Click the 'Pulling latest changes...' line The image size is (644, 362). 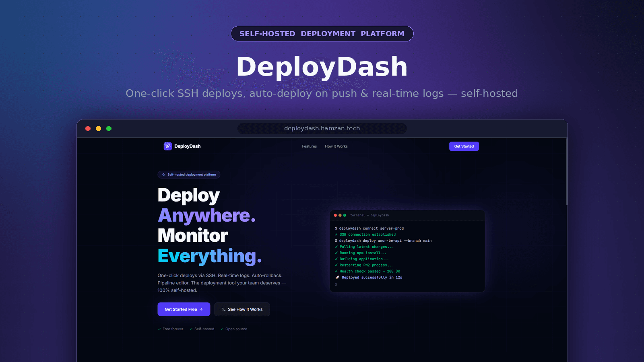[364, 247]
